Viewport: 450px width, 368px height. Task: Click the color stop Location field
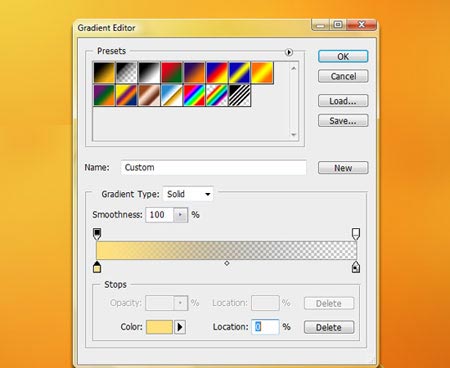click(x=265, y=327)
